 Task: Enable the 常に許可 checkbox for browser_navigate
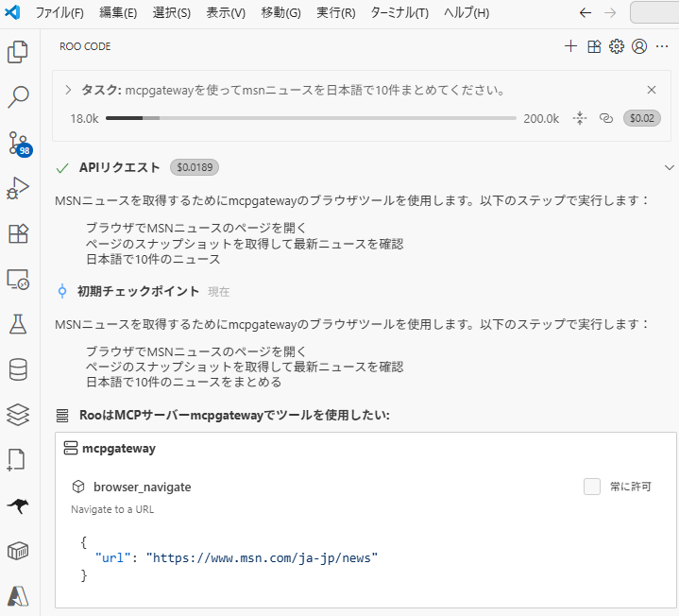pos(592,487)
